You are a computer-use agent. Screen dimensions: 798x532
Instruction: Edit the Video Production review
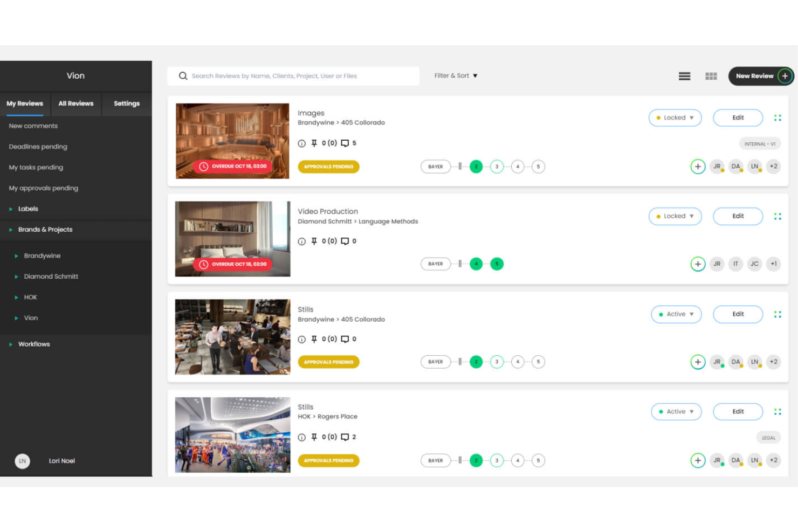click(x=738, y=216)
